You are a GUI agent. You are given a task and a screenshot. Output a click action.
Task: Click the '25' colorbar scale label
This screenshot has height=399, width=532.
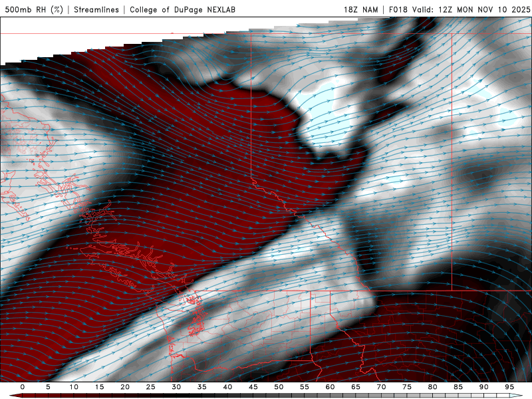[x=151, y=387]
